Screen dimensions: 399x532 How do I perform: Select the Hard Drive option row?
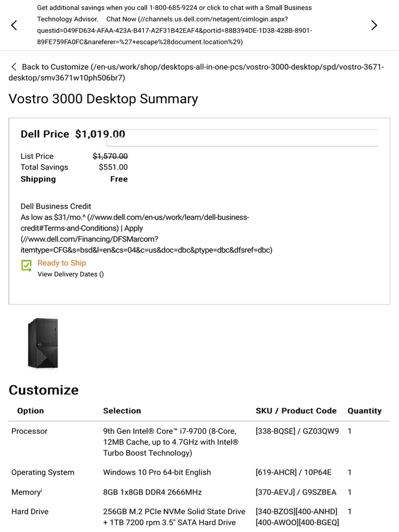(x=30, y=512)
